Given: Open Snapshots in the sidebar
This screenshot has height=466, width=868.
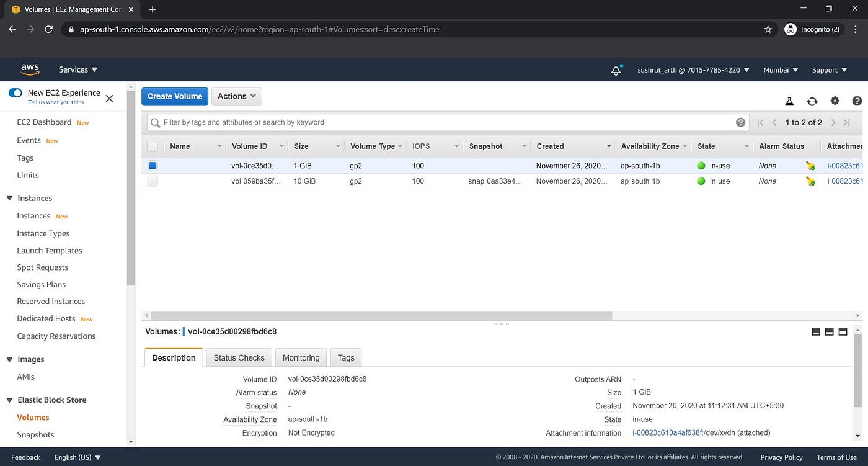Looking at the screenshot, I should click(x=35, y=434).
